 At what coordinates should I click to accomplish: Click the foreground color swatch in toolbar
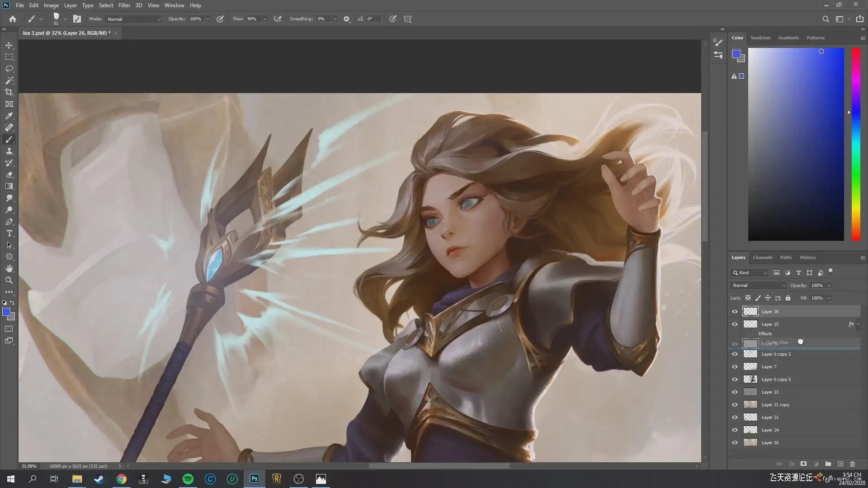point(6,312)
